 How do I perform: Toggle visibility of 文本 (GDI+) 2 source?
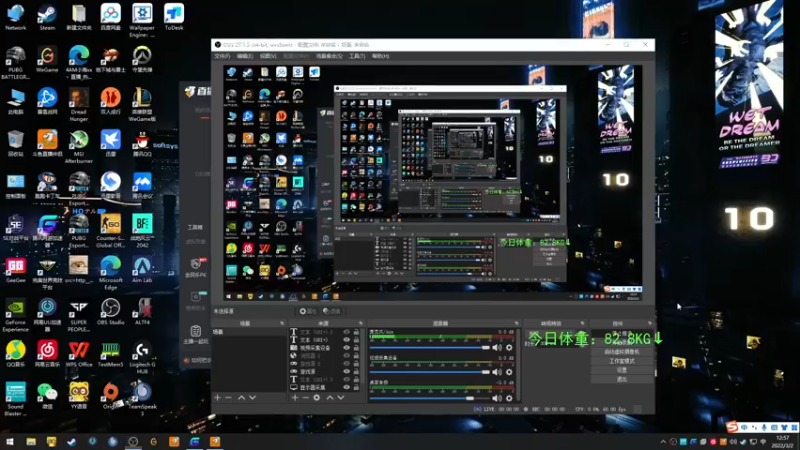tap(347, 332)
